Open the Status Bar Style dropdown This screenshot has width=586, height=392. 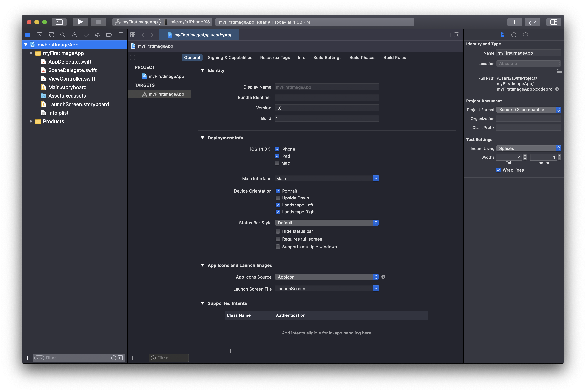[x=327, y=223]
